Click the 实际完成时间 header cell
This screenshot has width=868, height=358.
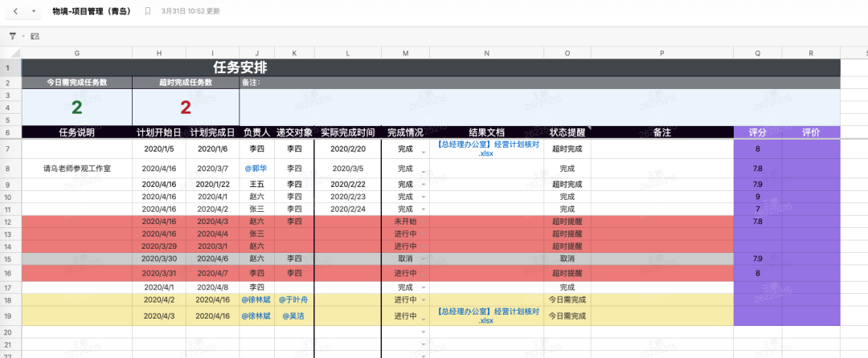(348, 132)
